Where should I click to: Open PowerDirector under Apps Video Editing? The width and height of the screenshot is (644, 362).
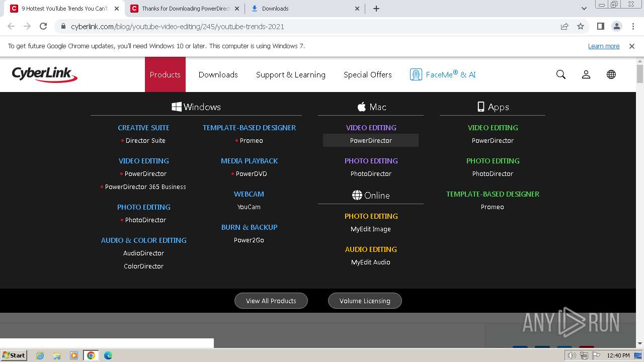click(x=493, y=141)
